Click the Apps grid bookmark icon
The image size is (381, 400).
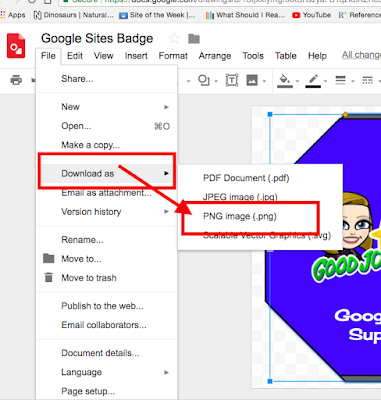pos(3,15)
